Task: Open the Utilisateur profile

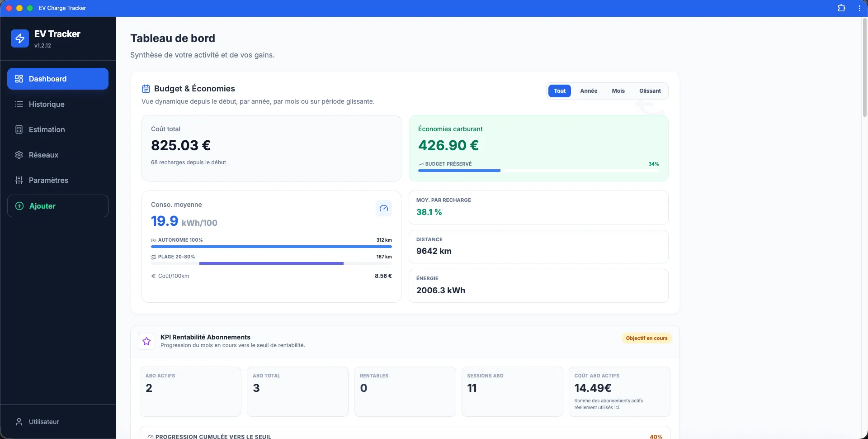Action: [x=58, y=422]
